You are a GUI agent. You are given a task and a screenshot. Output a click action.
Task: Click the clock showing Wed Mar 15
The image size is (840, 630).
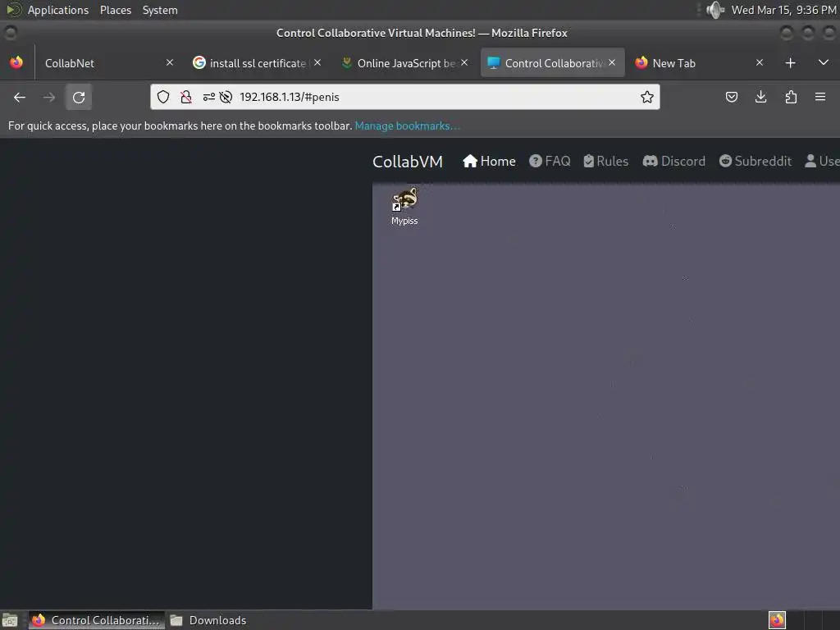pyautogui.click(x=783, y=10)
